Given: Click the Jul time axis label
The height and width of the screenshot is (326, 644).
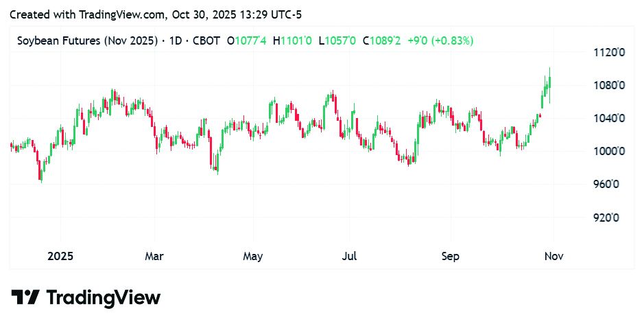Looking at the screenshot, I should 349,257.
